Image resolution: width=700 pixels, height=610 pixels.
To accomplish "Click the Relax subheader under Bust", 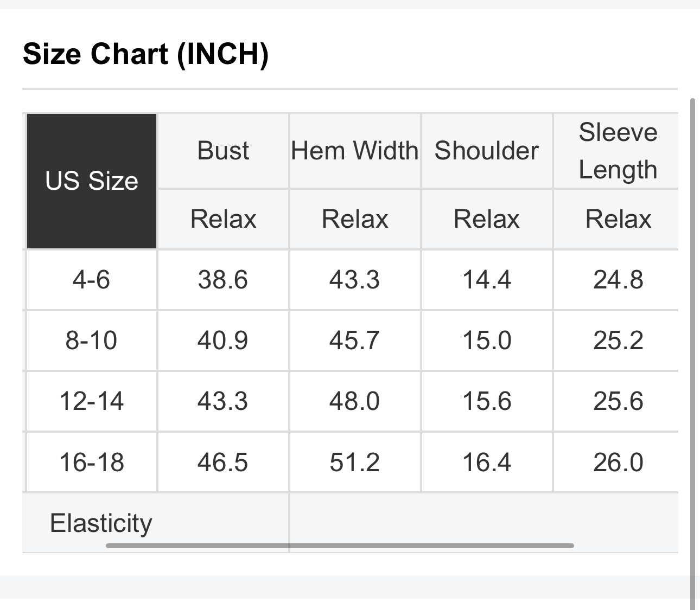I will click(223, 219).
